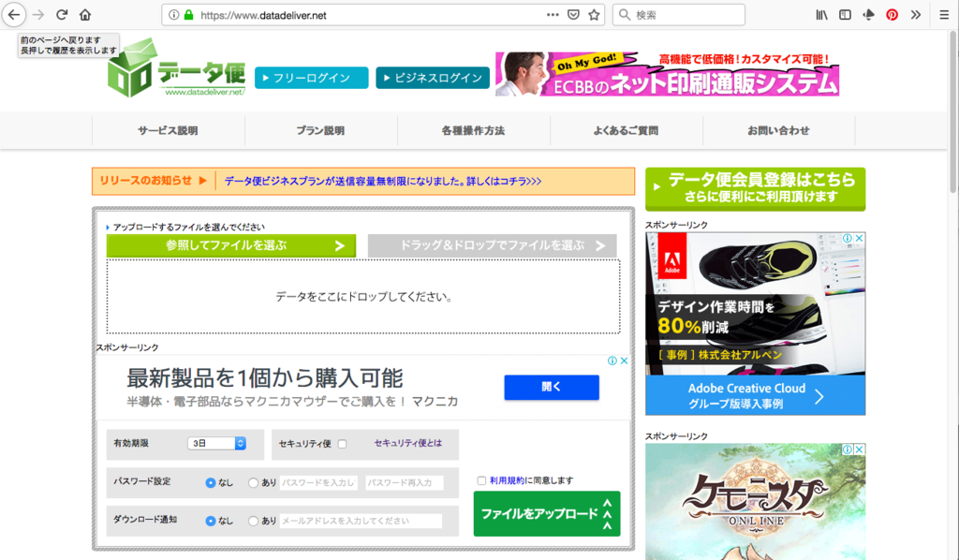
Task: Click the メールアドレス input field
Action: [361, 521]
